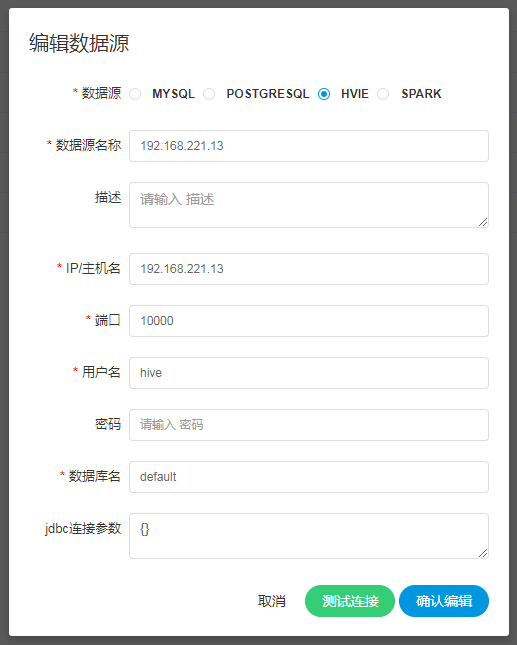Click the 取消 cancel button
The height and width of the screenshot is (645, 517).
(271, 601)
